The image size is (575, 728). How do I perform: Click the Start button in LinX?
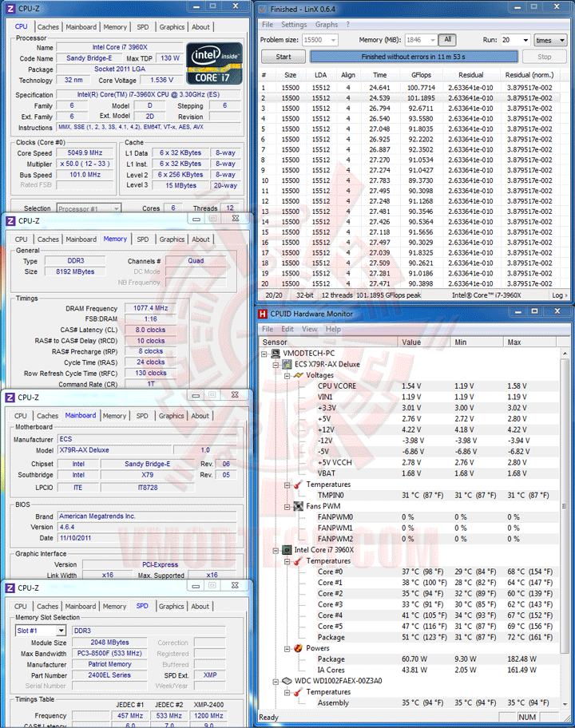(x=284, y=57)
